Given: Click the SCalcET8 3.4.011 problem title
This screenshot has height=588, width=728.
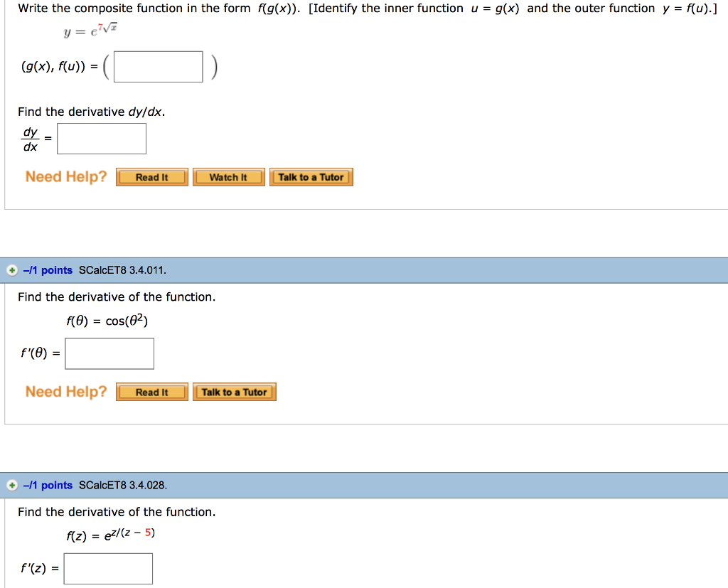Looking at the screenshot, I should click(x=122, y=269).
